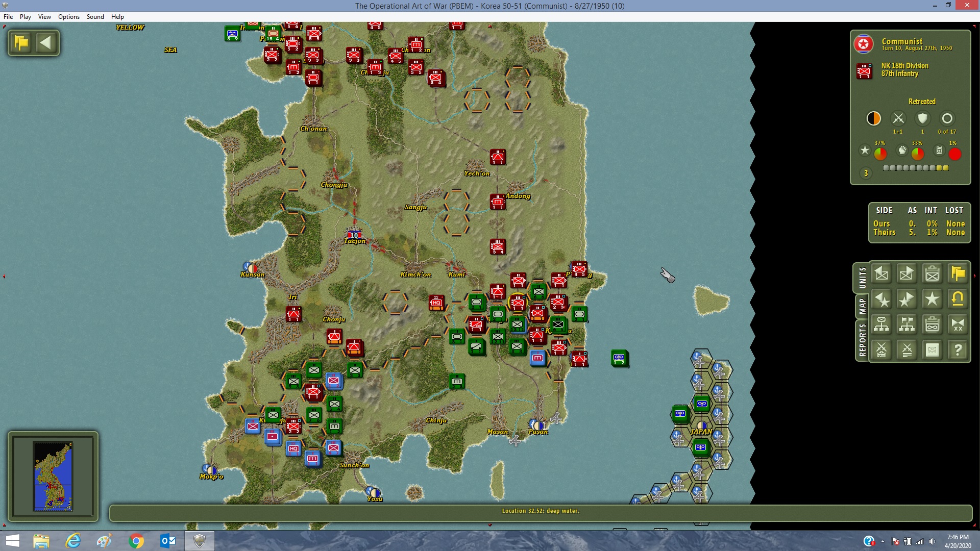The image size is (980, 551).
Task: Select the blue HQ unit near Sunch'on
Action: [293, 448]
